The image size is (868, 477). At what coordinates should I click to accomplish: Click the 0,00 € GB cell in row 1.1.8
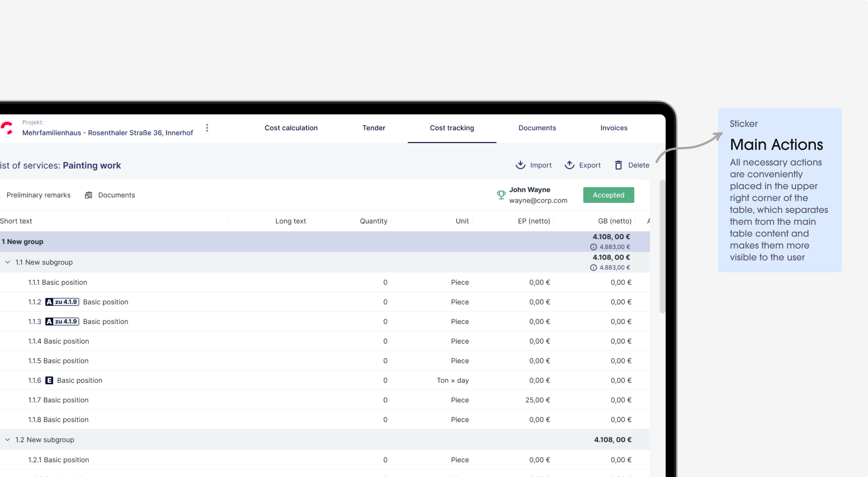pos(621,419)
